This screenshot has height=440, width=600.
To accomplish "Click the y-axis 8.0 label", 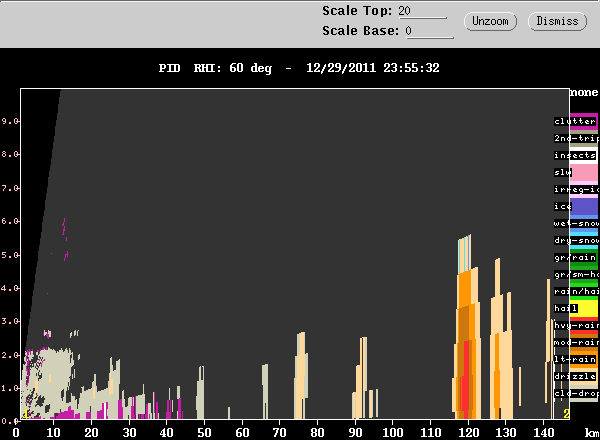I will pos(10,154).
